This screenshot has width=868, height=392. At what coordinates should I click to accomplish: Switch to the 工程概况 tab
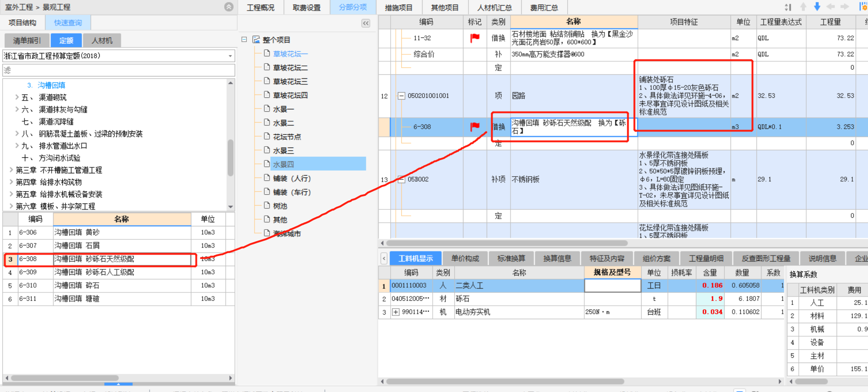pyautogui.click(x=261, y=7)
